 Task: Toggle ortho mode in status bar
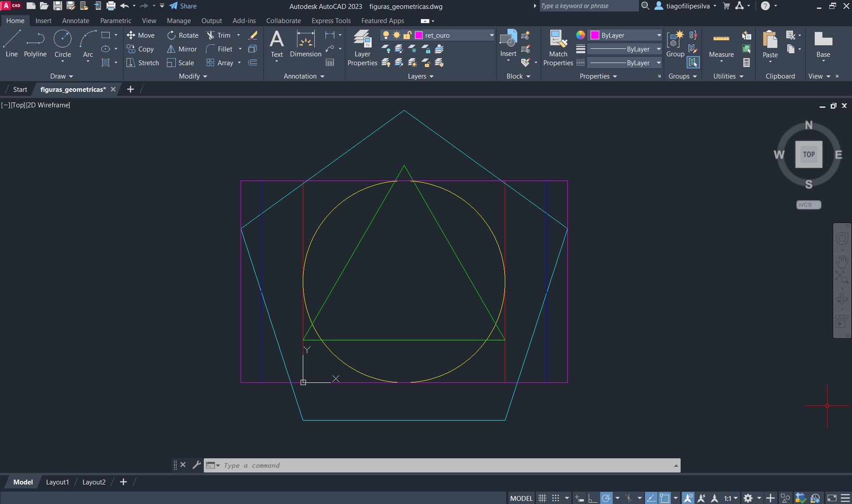click(x=592, y=498)
